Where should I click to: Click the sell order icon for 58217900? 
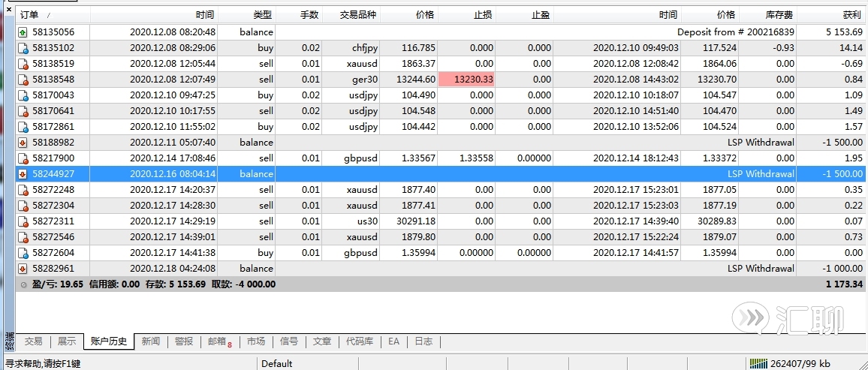(23, 158)
